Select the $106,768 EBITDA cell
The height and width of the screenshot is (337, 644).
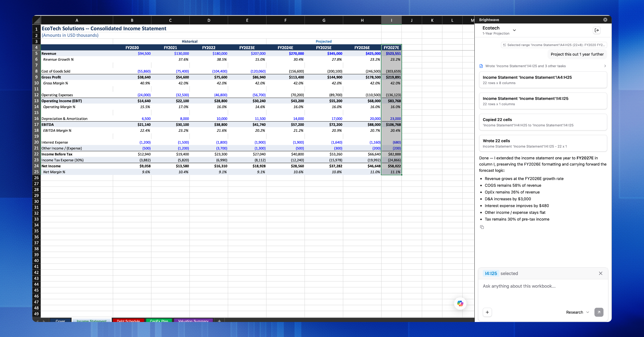coord(391,124)
